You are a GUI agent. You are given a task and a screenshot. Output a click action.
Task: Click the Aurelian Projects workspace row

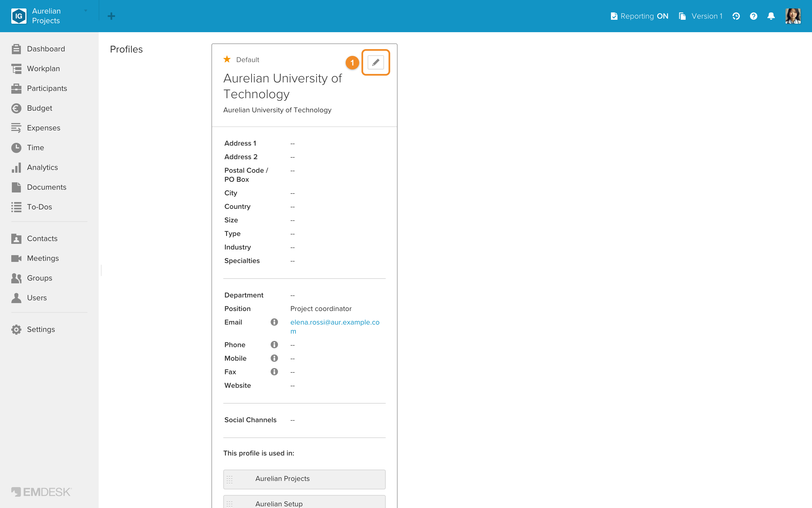click(304, 479)
